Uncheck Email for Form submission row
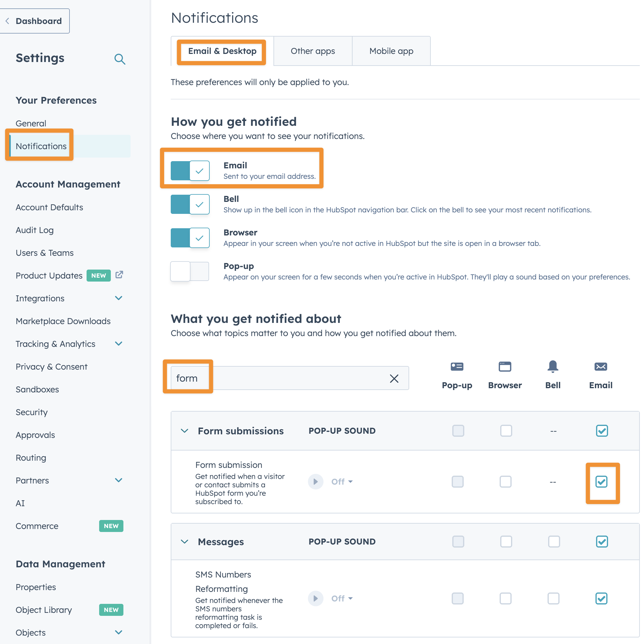 tap(601, 482)
